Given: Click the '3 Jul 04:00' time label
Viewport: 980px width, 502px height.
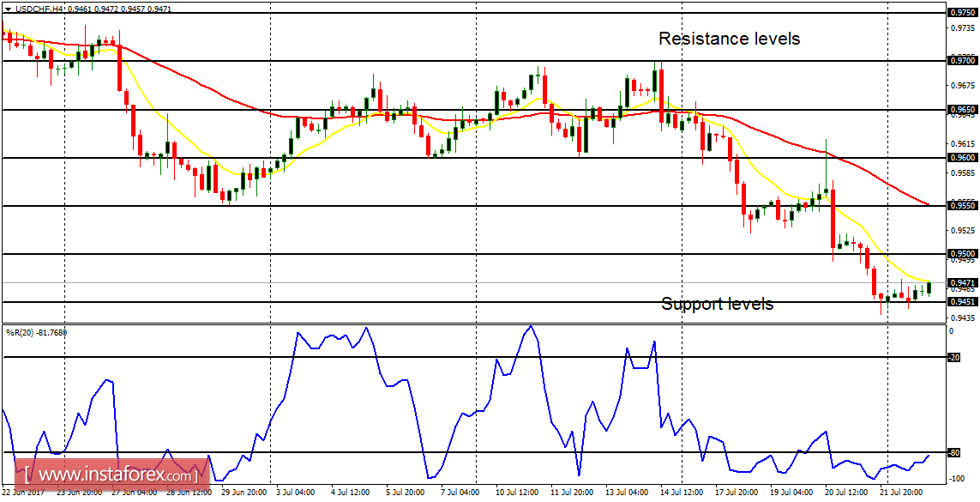Looking at the screenshot, I should point(297,493).
